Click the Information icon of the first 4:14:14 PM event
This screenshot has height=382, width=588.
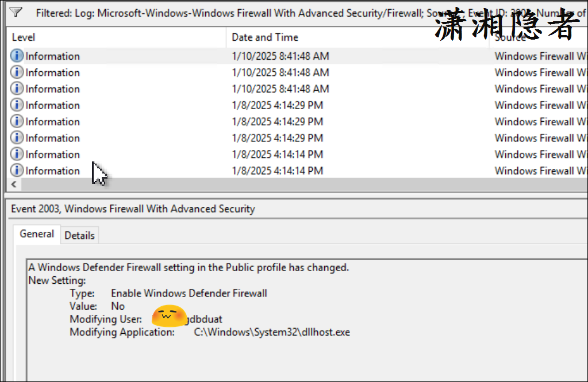pos(17,155)
